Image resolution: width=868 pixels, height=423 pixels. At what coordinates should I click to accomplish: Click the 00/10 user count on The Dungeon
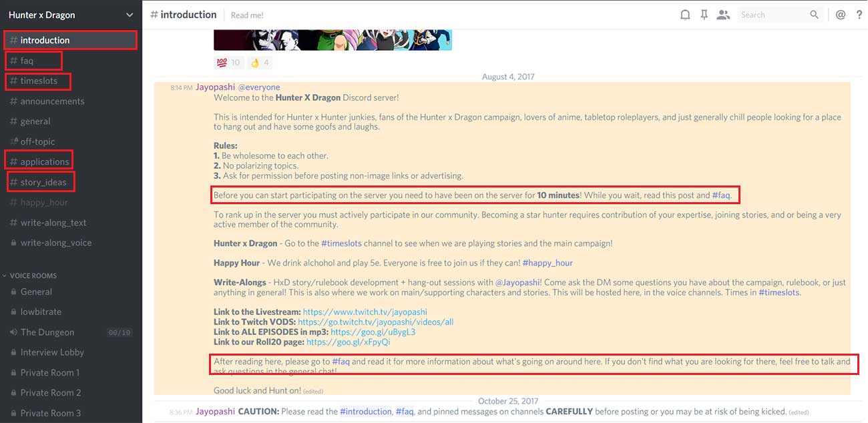click(x=120, y=332)
